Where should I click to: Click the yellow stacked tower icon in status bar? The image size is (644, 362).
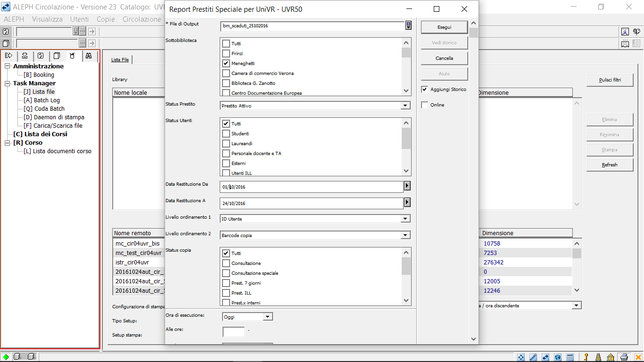pyautogui.click(x=598, y=357)
